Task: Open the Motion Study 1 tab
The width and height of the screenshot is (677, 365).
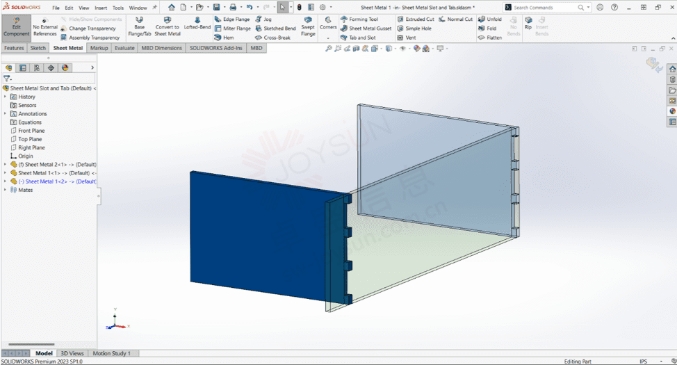Action: tap(111, 353)
